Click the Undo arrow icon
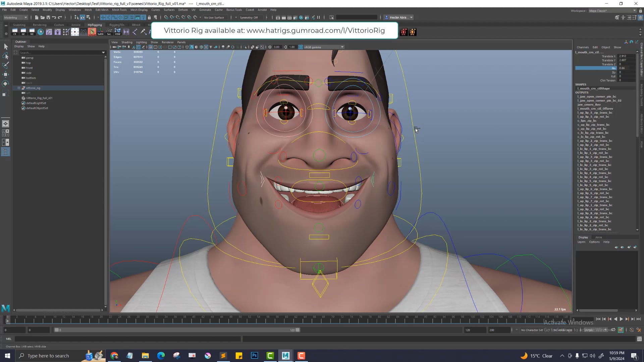The height and width of the screenshot is (362, 644). [x=54, y=17]
